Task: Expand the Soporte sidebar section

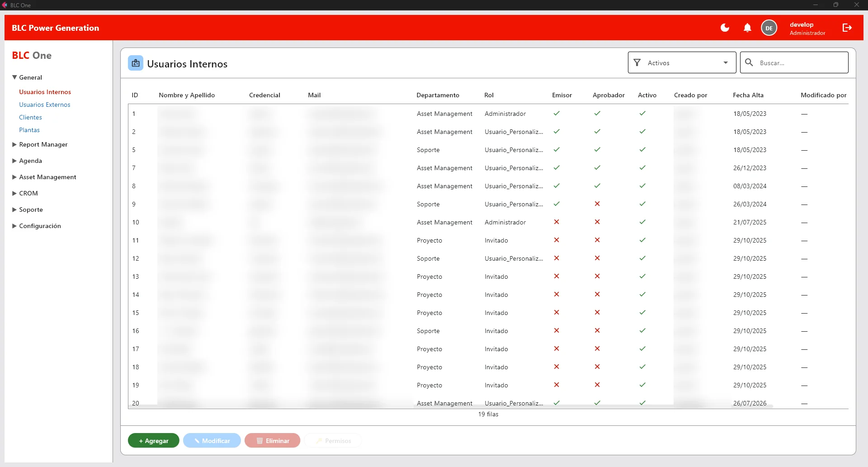Action: (28, 210)
